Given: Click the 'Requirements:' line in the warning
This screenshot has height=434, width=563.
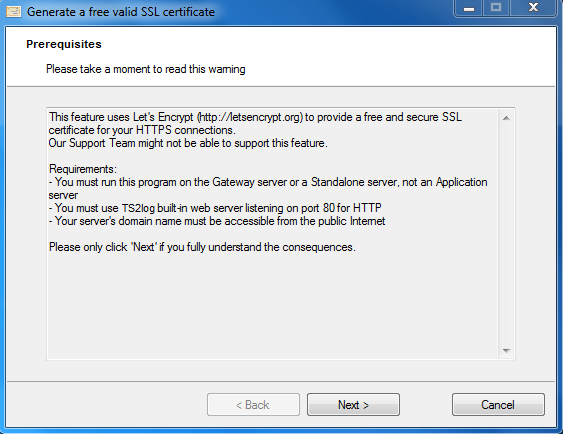Looking at the screenshot, I should pos(83,169).
